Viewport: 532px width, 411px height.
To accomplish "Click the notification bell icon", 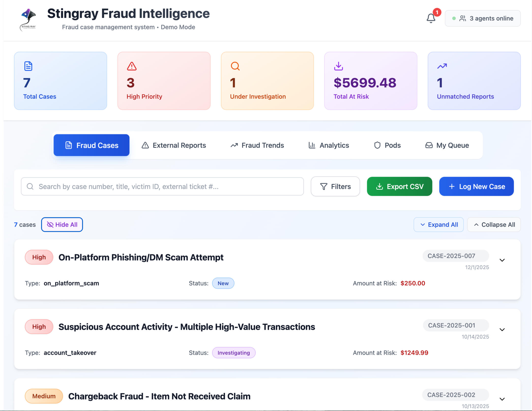I will tap(431, 18).
